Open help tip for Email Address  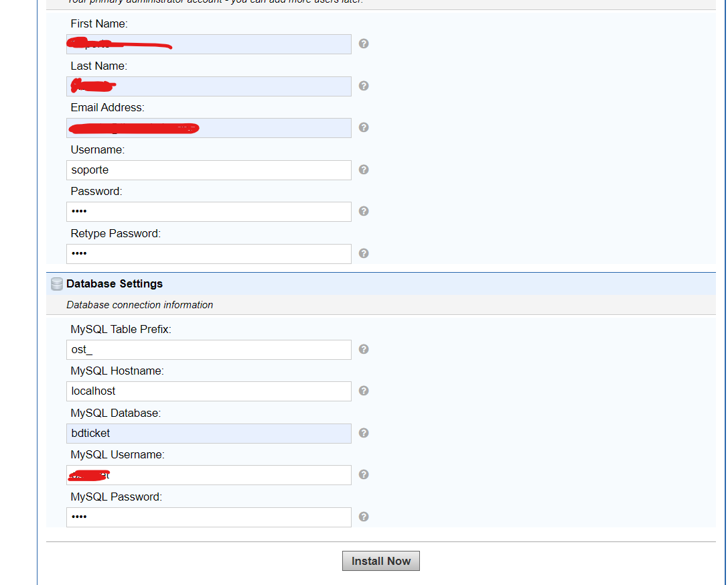(364, 127)
